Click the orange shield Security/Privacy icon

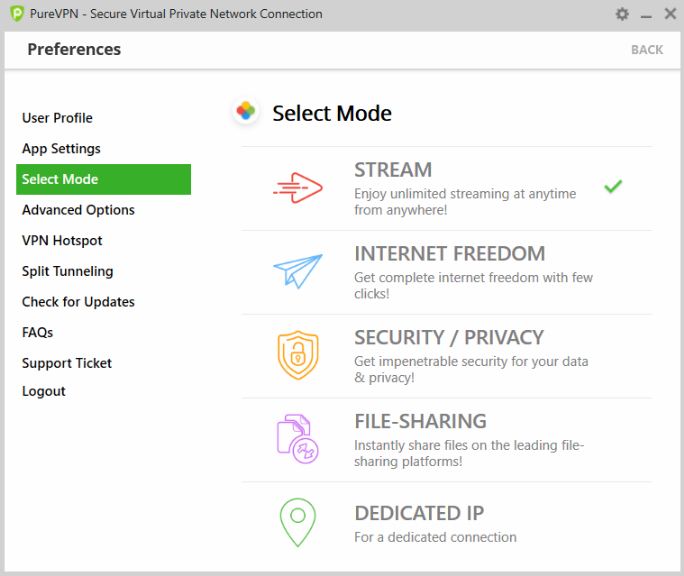tap(298, 355)
